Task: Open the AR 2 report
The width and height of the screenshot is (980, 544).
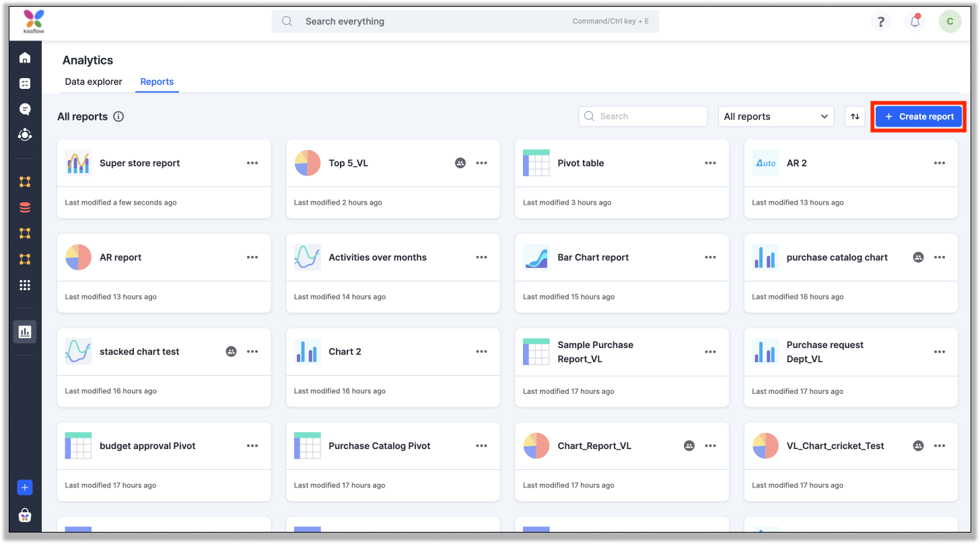Action: pyautogui.click(x=796, y=163)
